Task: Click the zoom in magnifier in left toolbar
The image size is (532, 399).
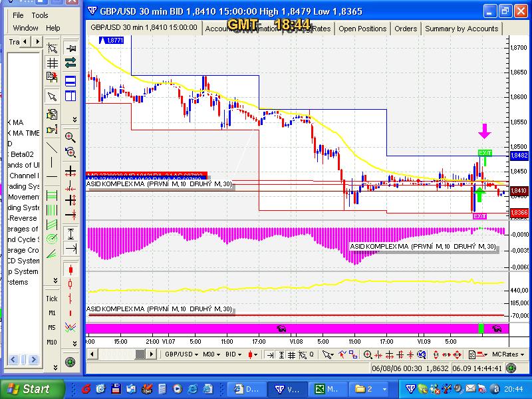Action: coord(70,137)
